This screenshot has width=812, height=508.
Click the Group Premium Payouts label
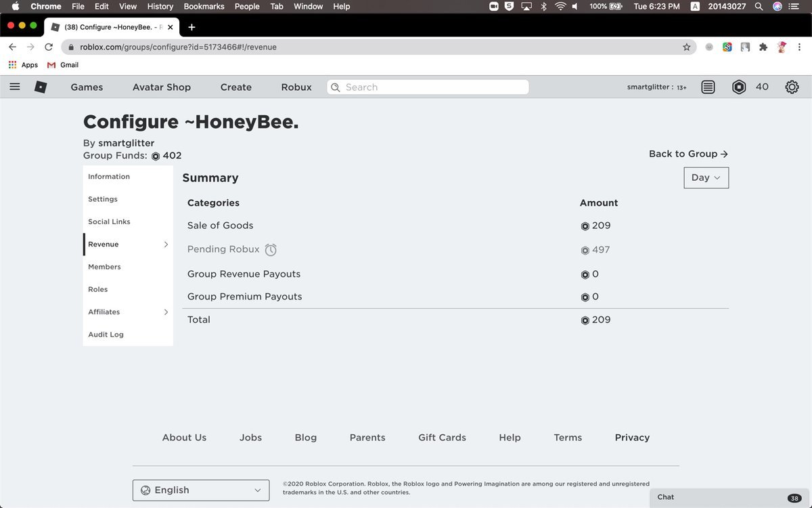point(244,297)
